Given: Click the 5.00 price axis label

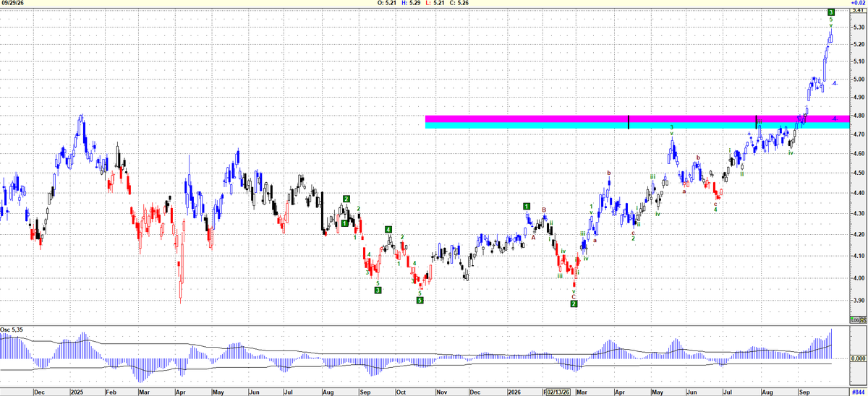Looking at the screenshot, I should coord(859,79).
